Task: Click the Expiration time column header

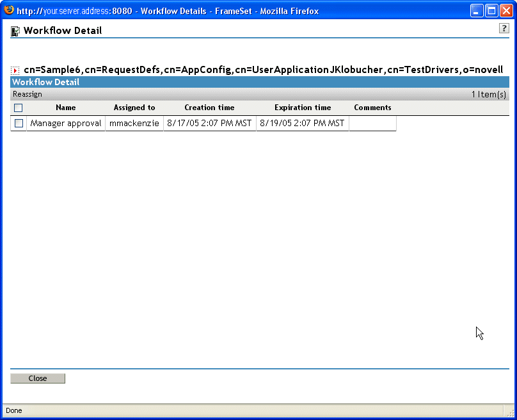Action: tap(303, 108)
